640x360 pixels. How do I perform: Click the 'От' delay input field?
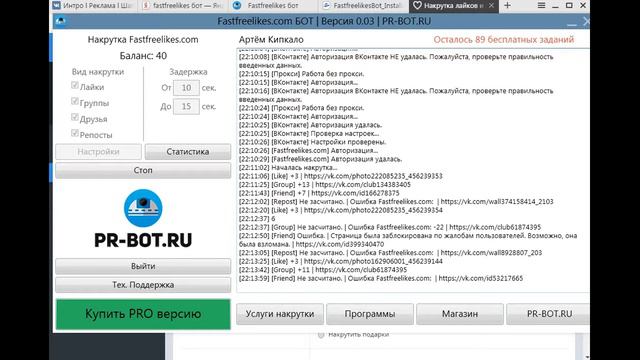pyautogui.click(x=186, y=88)
